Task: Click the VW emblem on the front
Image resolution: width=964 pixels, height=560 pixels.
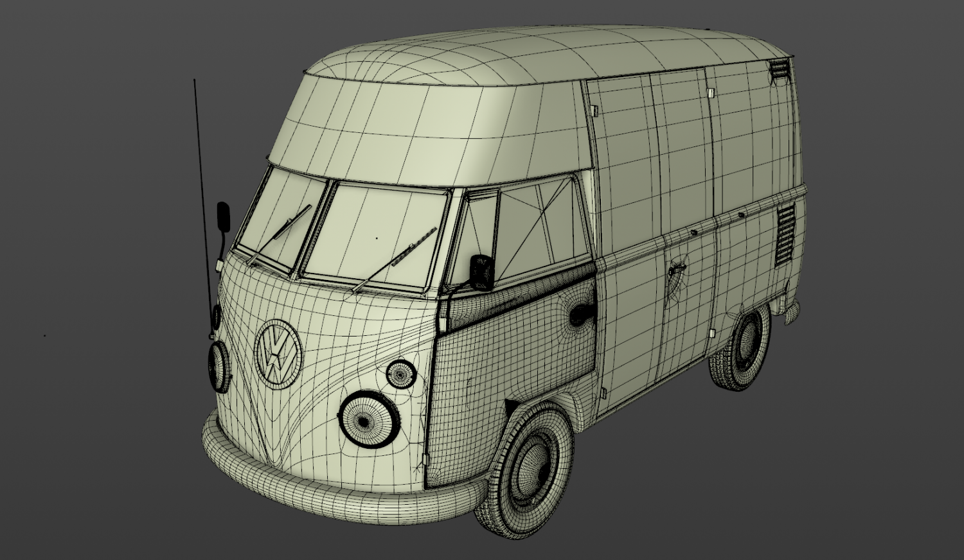Action: [278, 354]
